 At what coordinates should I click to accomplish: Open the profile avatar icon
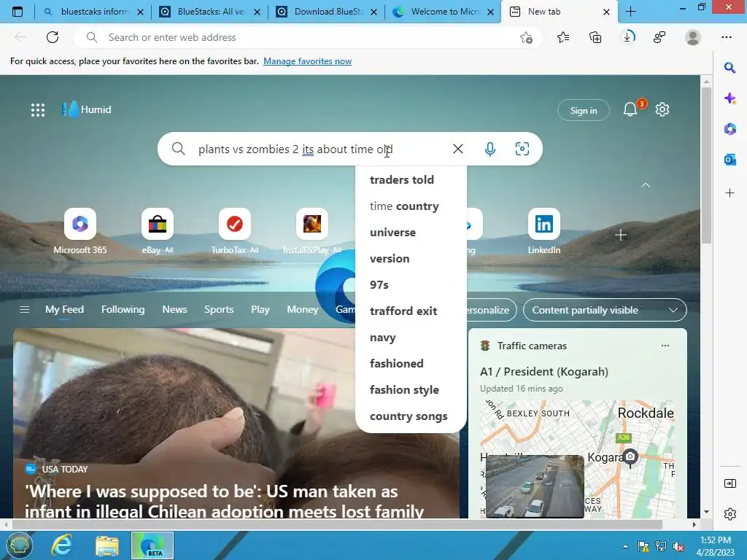pyautogui.click(x=693, y=37)
